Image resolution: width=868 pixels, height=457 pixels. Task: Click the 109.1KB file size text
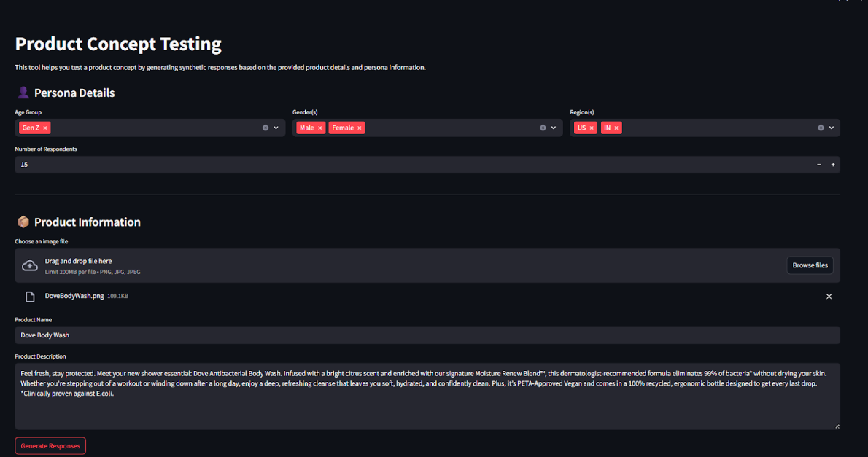pyautogui.click(x=118, y=297)
